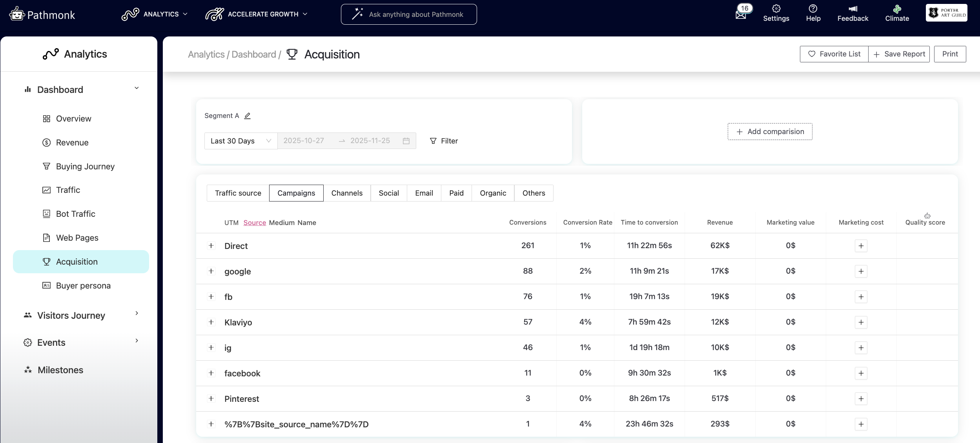The height and width of the screenshot is (443, 980).
Task: Open Settings gear in top bar
Action: pos(776,9)
